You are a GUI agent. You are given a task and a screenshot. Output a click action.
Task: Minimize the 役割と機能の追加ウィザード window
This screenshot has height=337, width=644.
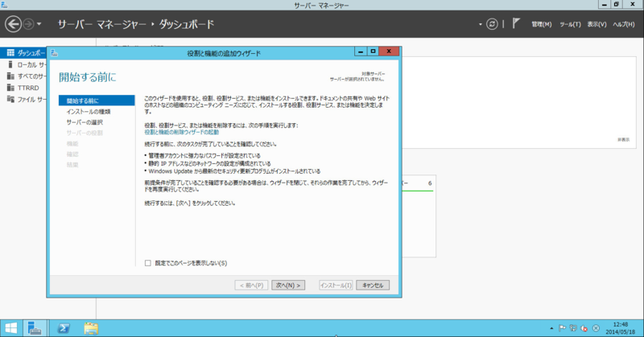(x=361, y=51)
